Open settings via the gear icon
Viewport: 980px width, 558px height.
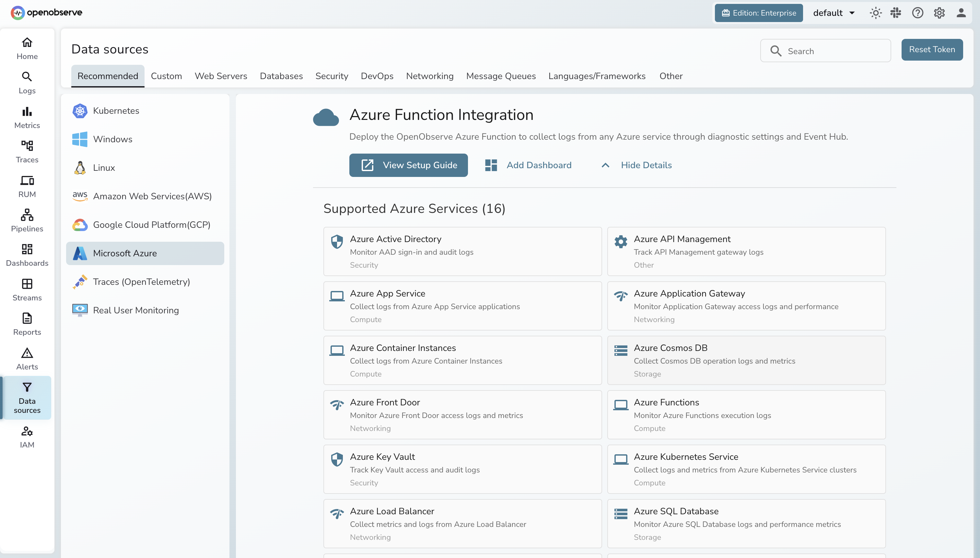939,13
